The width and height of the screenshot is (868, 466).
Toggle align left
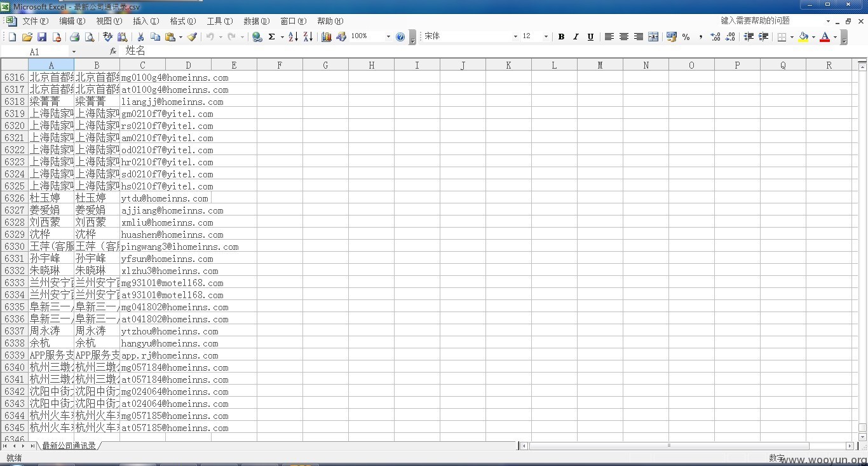click(x=609, y=37)
